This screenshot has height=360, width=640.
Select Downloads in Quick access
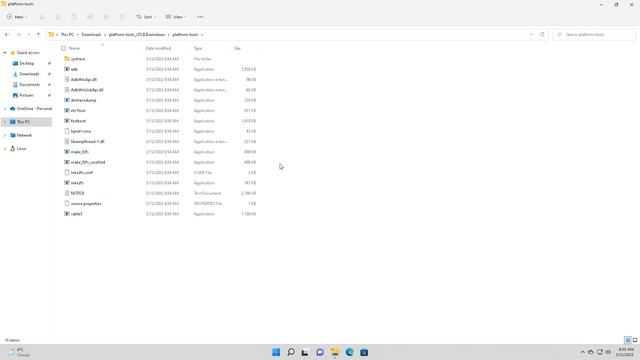pos(29,74)
